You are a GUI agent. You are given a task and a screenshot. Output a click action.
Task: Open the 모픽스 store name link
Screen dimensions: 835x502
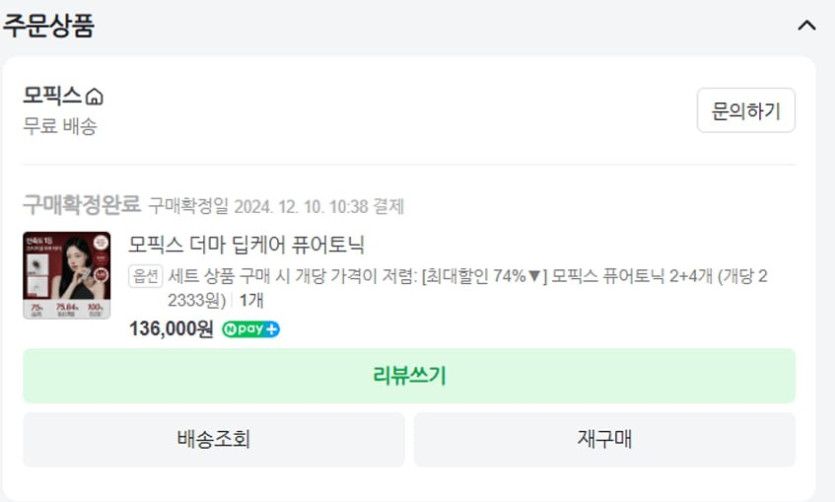click(53, 96)
